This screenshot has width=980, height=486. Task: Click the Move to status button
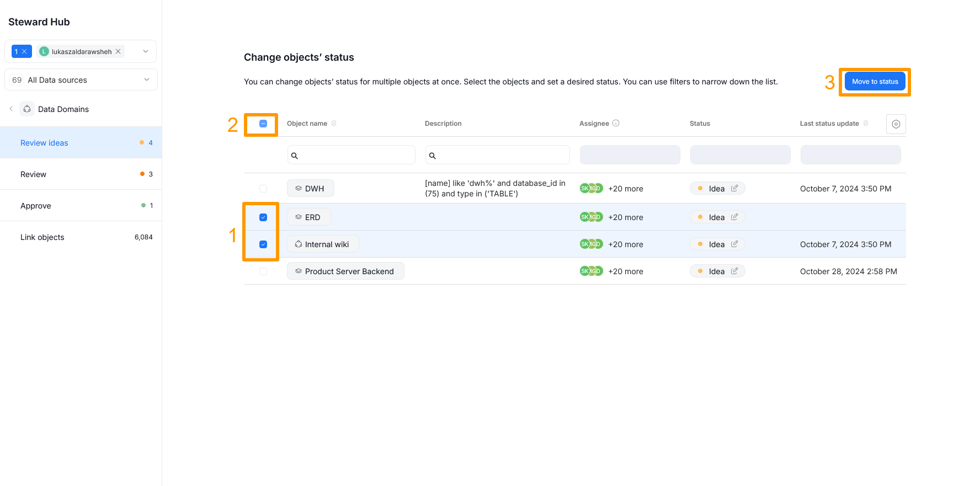click(x=875, y=82)
